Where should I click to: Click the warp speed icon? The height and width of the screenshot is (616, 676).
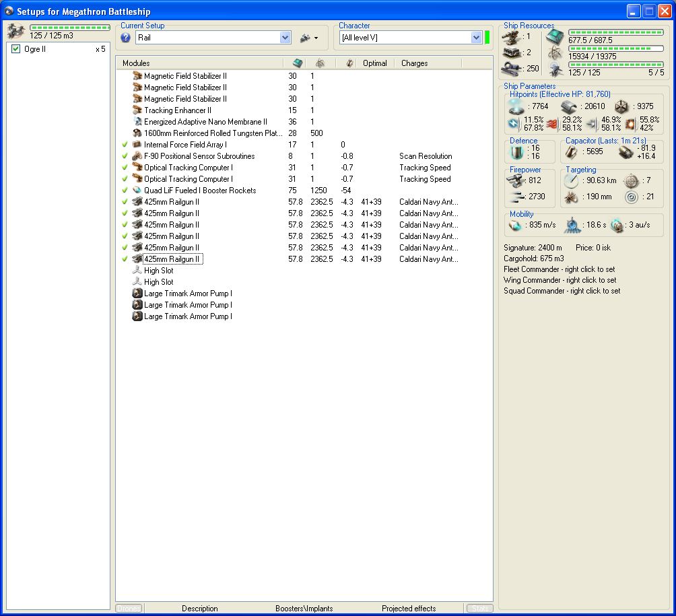(617, 225)
